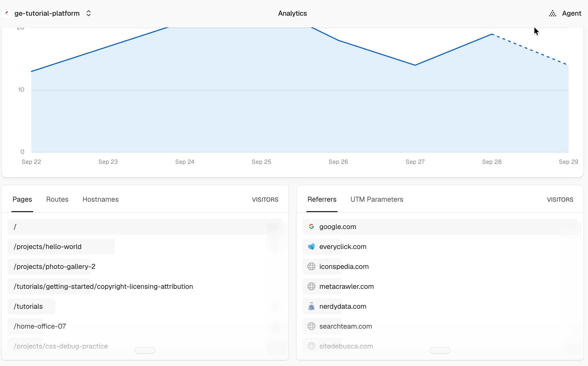Click the globe icon beside searchteam.com
The image size is (588, 366).
[311, 326]
